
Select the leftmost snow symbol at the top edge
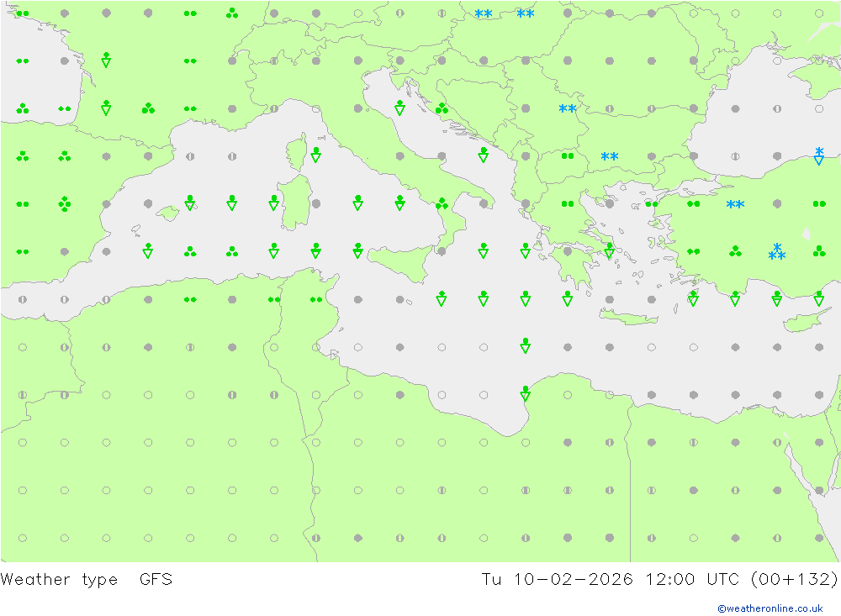[x=484, y=14]
